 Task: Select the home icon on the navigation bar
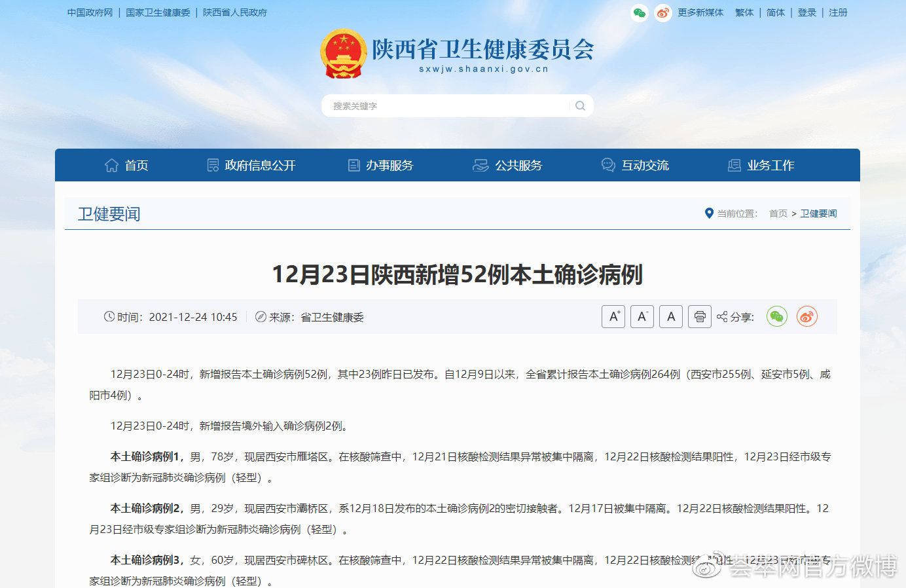click(x=111, y=165)
